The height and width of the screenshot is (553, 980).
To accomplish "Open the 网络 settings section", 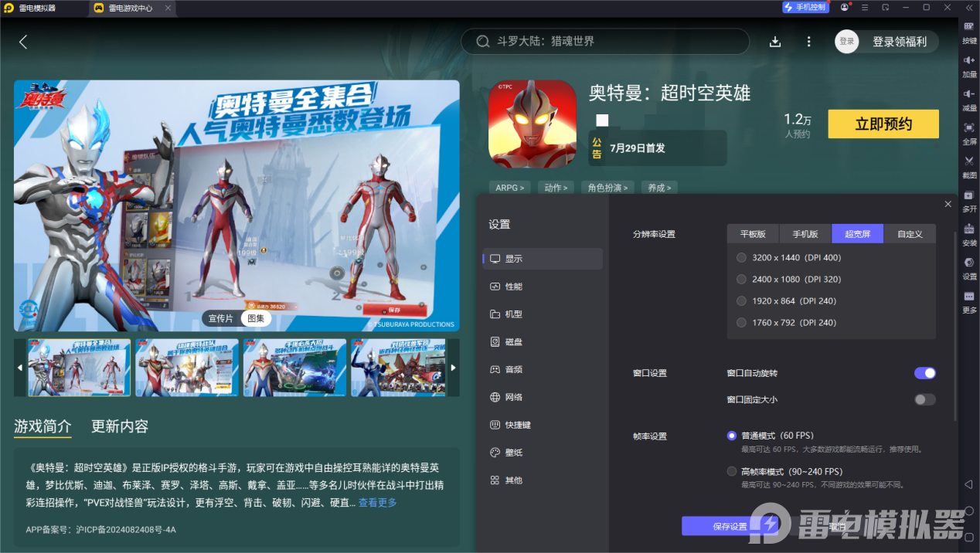I will (543, 397).
